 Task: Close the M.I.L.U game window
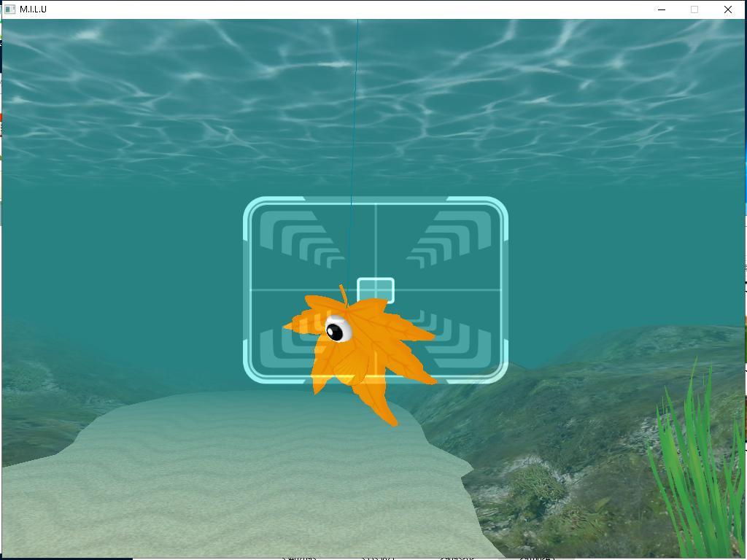click(727, 9)
